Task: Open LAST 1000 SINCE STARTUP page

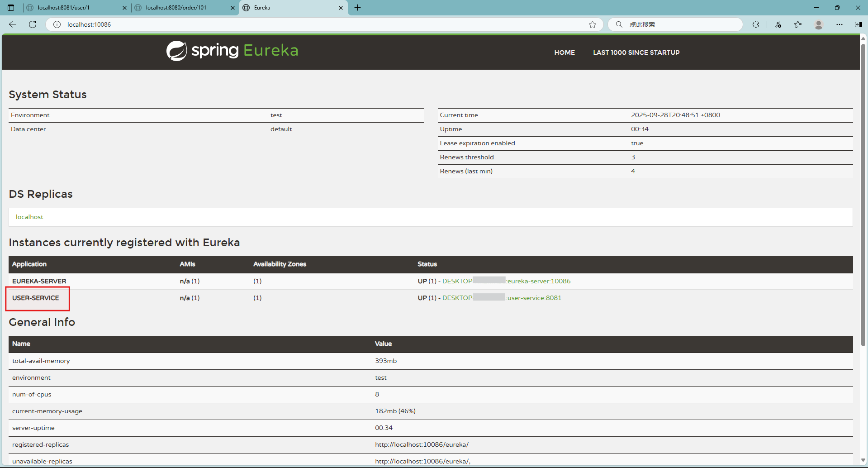Action: pyautogui.click(x=636, y=53)
